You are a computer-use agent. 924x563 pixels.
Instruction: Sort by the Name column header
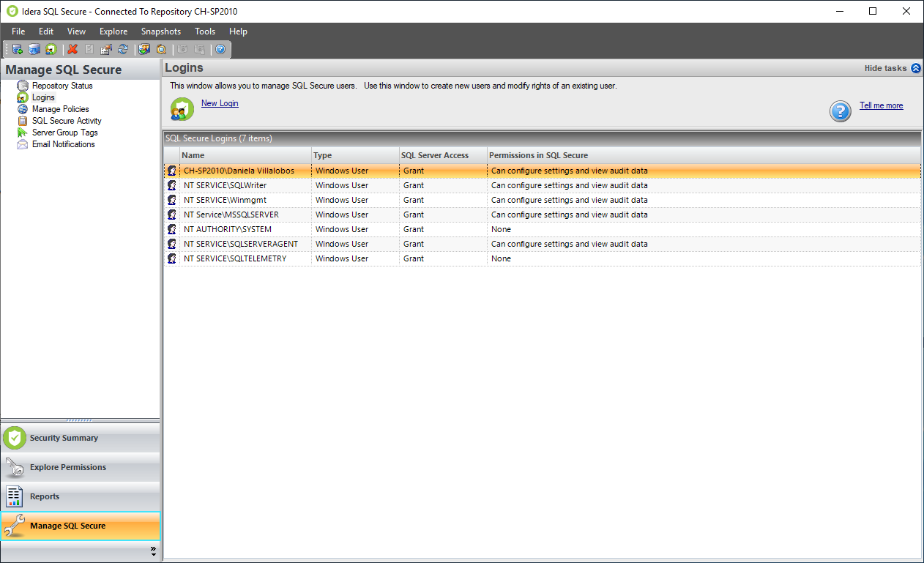[x=245, y=155]
